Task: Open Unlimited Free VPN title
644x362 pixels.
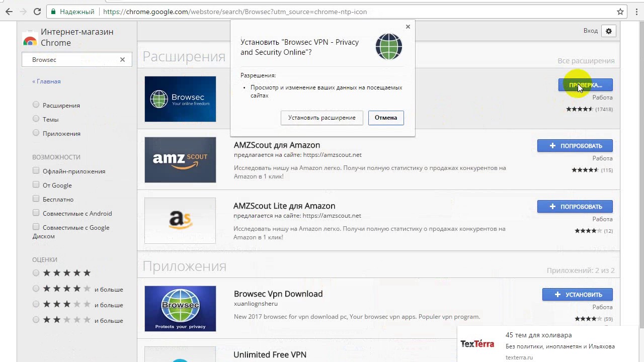Action: click(x=270, y=354)
